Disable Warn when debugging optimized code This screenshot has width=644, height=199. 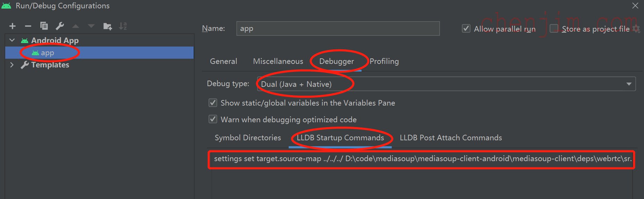213,119
